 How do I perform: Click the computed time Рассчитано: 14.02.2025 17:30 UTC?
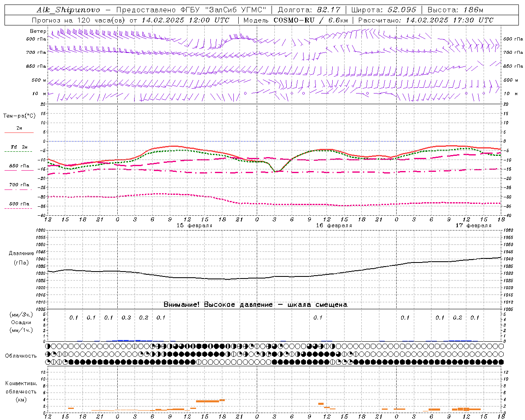pyautogui.click(x=426, y=20)
